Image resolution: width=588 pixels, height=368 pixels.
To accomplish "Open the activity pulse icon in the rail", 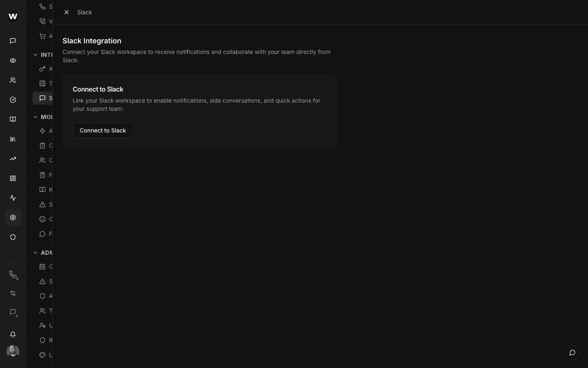I will click(13, 198).
